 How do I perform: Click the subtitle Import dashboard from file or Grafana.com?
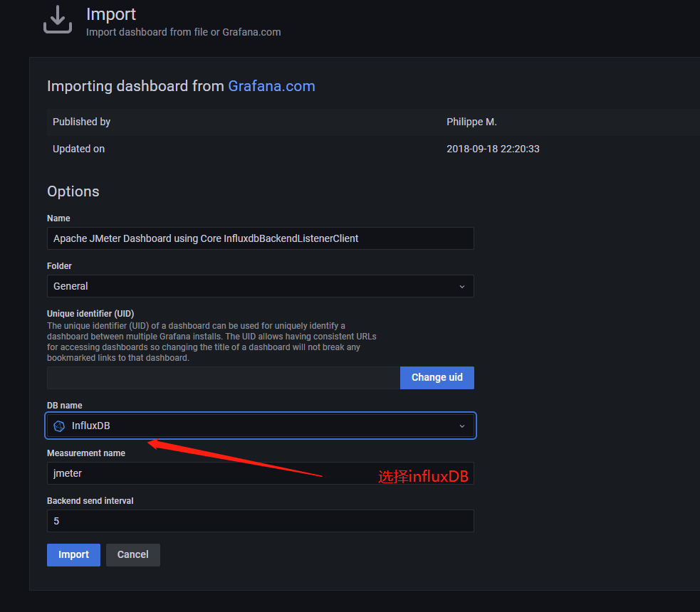point(184,32)
